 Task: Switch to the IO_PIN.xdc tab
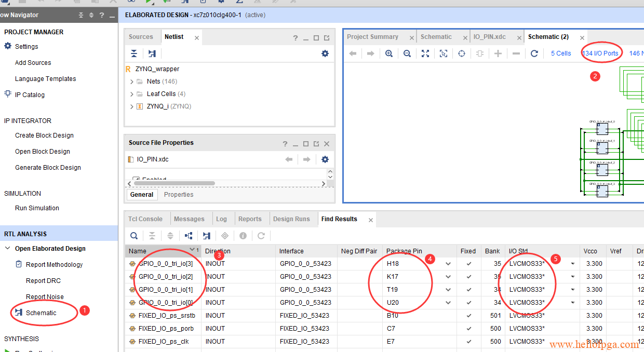(489, 37)
